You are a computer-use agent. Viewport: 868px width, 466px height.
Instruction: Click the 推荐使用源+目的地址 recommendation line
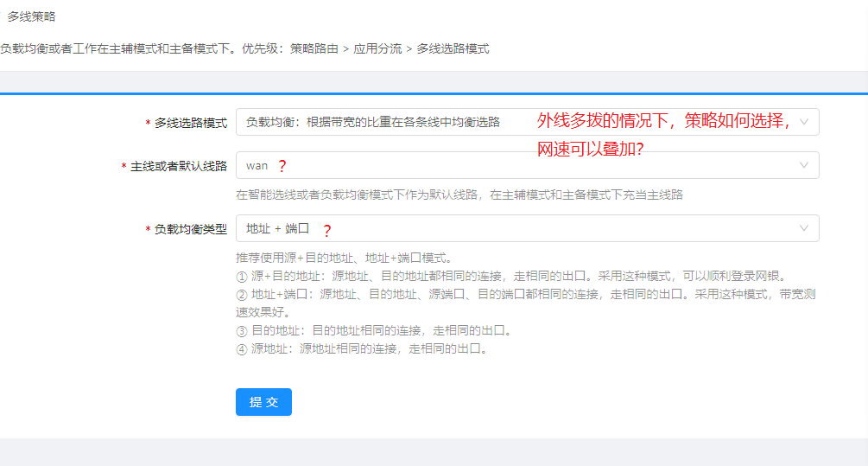coord(343,258)
